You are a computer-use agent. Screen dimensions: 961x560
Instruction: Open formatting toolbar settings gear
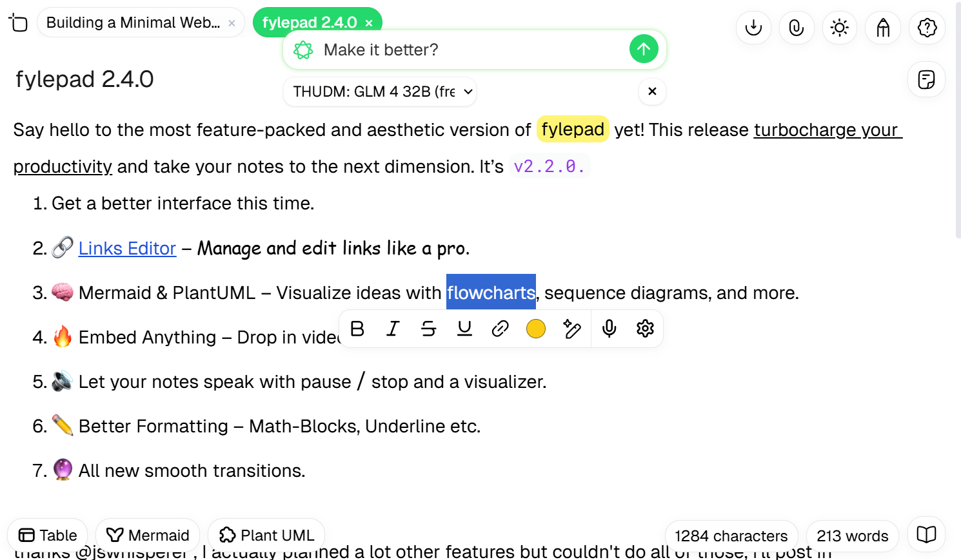645,329
